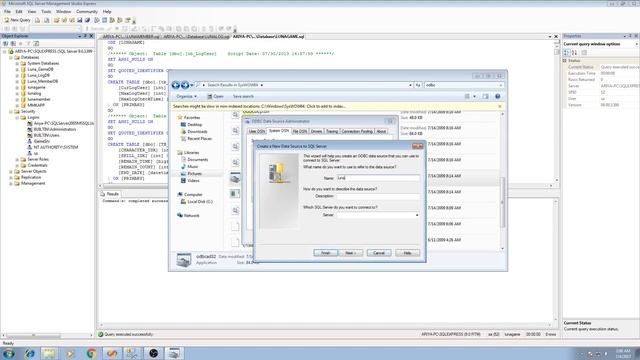
Task: Click Next in the data source wizard
Action: 351,253
